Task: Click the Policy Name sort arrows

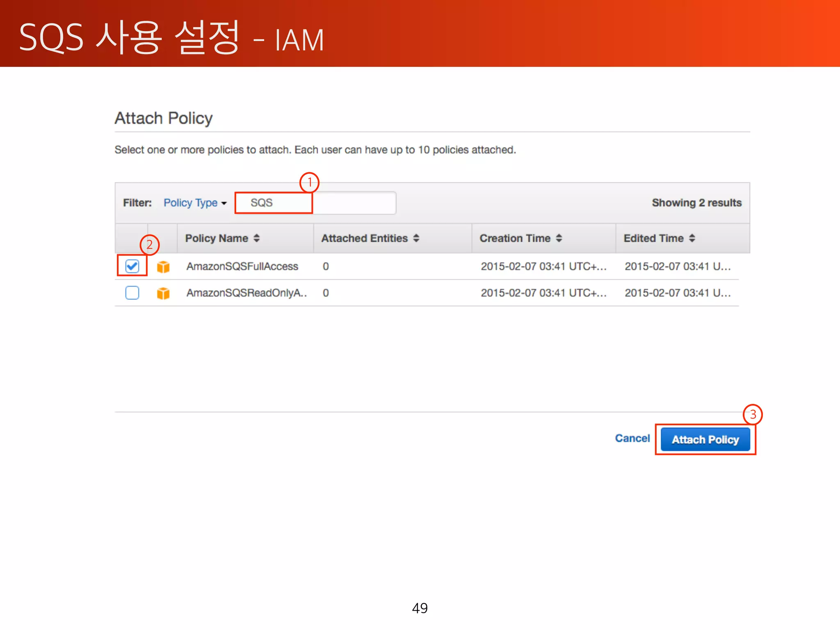Action: pyautogui.click(x=257, y=238)
